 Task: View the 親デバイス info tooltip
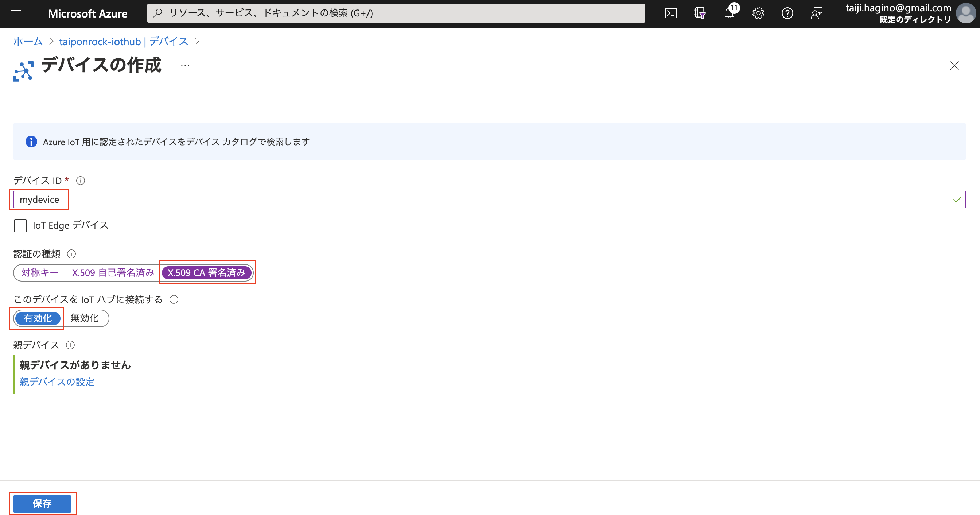tap(70, 345)
